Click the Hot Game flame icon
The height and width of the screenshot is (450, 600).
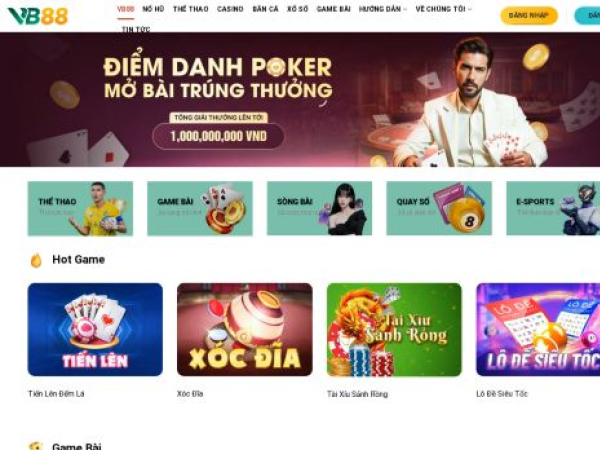point(36,260)
